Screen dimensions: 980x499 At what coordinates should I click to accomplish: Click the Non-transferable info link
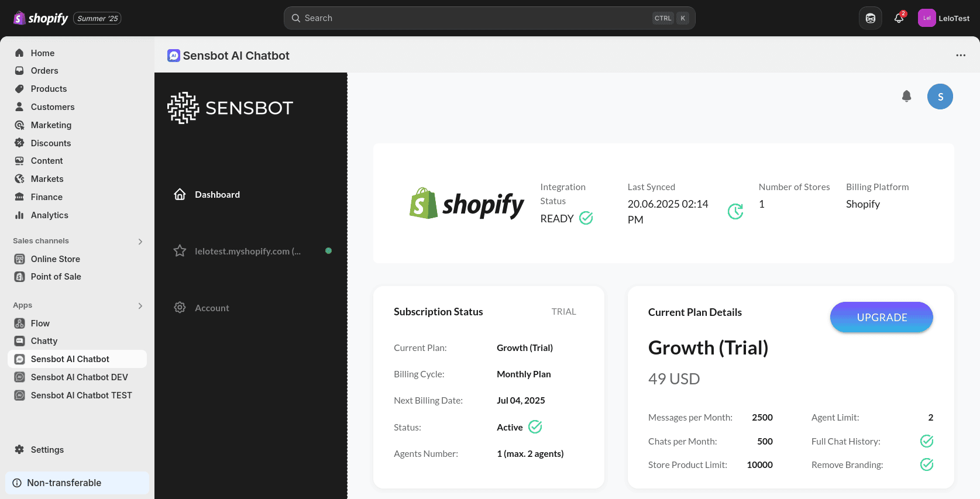tap(64, 483)
